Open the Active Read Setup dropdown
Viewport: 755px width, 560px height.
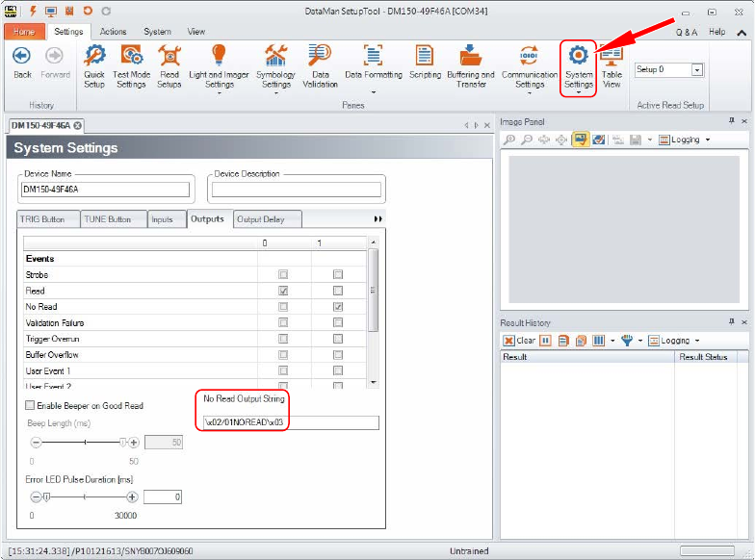click(x=697, y=70)
